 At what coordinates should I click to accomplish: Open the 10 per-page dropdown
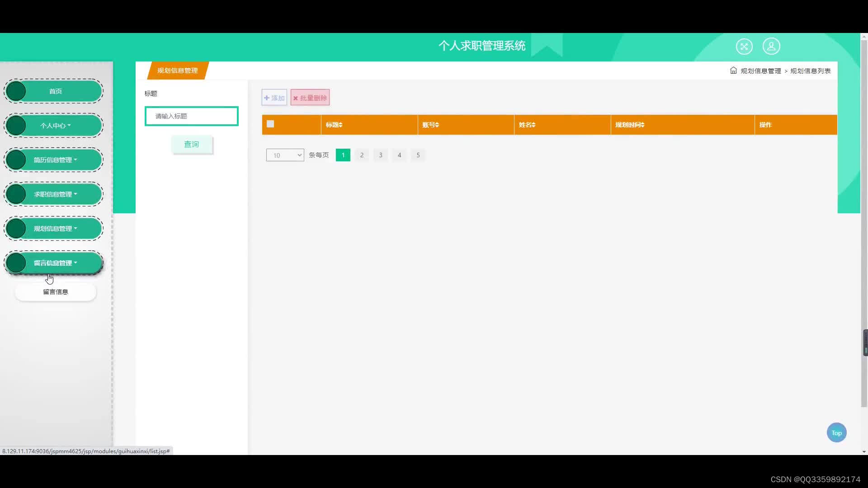(285, 155)
